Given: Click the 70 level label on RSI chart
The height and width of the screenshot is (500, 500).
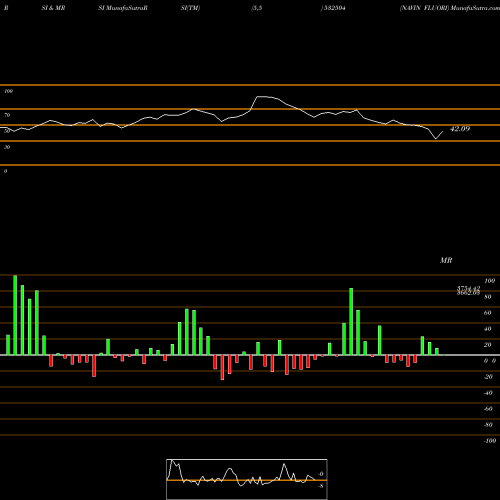Looking at the screenshot, I should (x=7, y=115).
